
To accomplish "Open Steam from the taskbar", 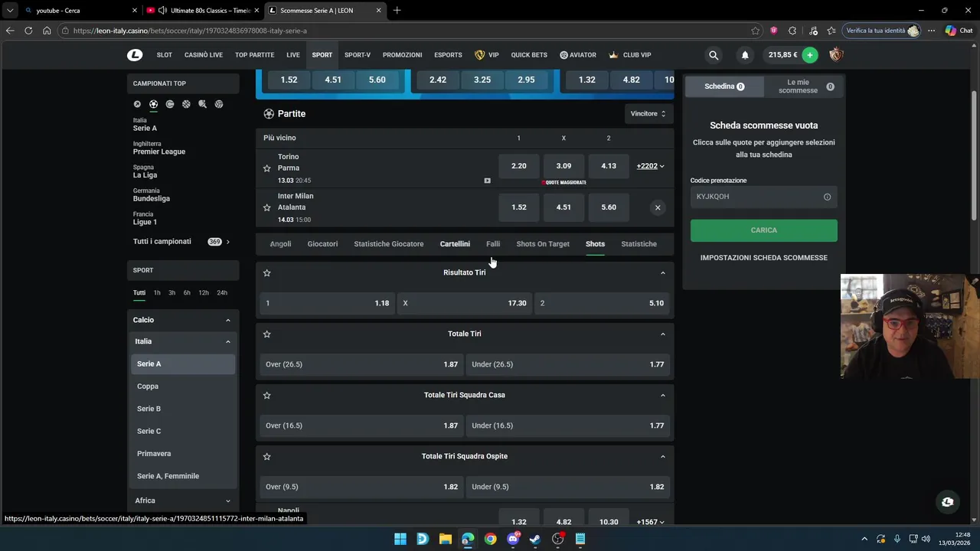I will click(x=535, y=539).
